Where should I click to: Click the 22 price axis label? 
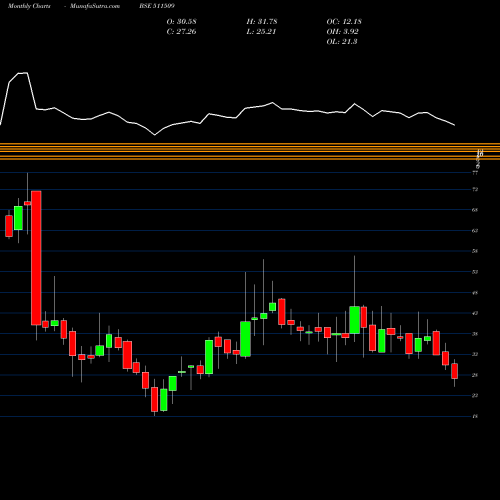click(475, 396)
